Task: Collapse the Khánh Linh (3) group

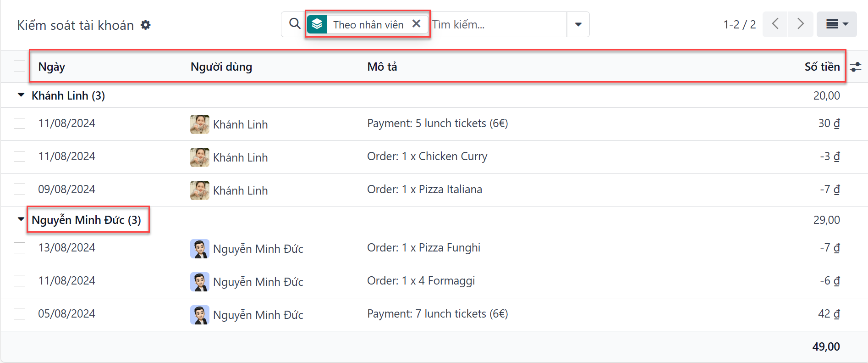Action: (21, 95)
